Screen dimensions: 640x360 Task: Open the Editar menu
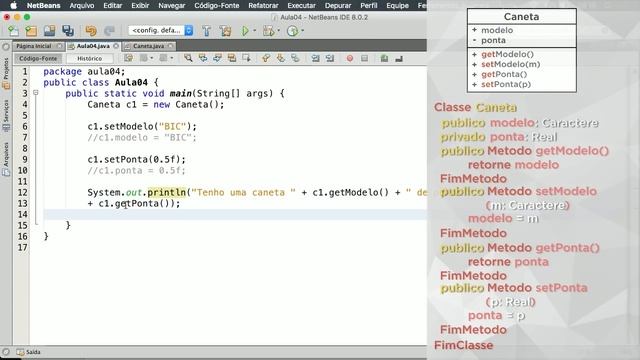coord(113,5)
